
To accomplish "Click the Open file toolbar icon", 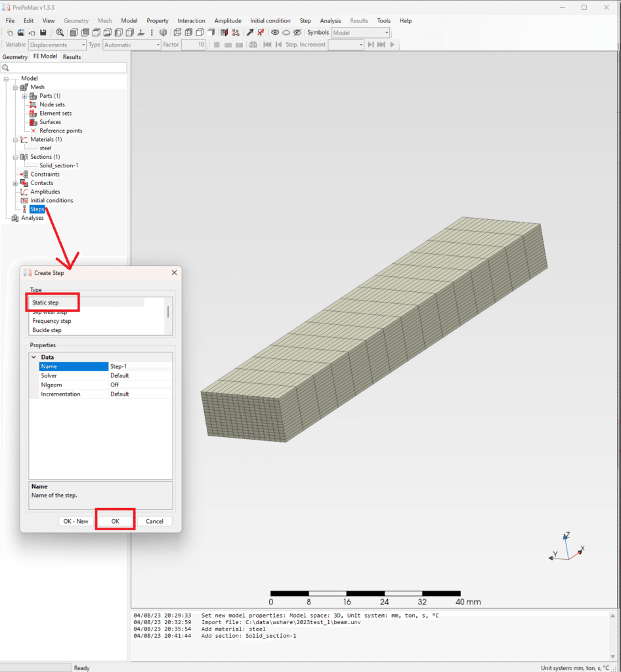I will 20,33.
